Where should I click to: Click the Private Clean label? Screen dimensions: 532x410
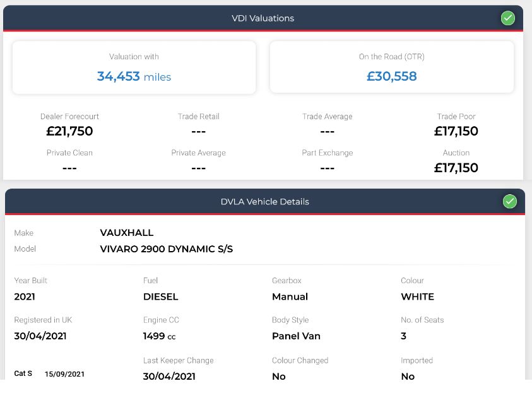(69, 153)
